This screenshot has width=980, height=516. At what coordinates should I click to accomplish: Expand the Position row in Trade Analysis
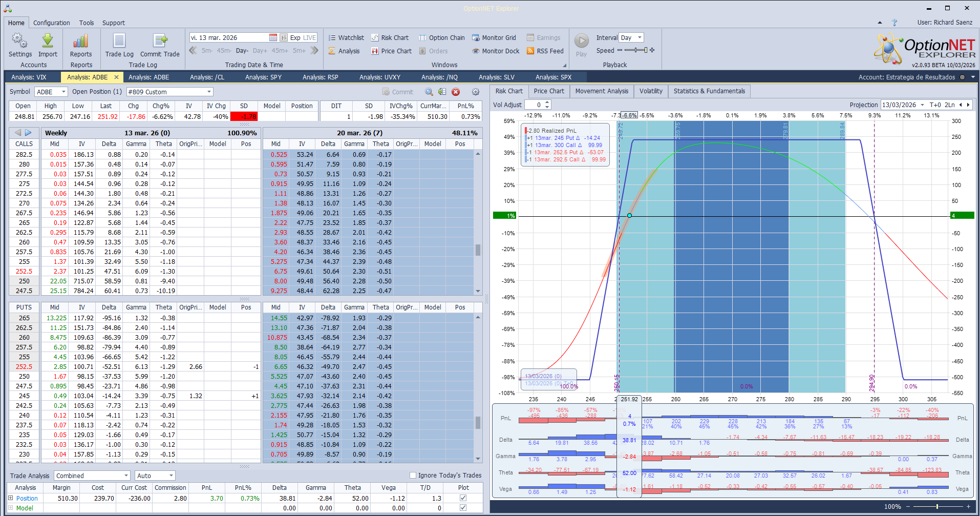coord(11,498)
